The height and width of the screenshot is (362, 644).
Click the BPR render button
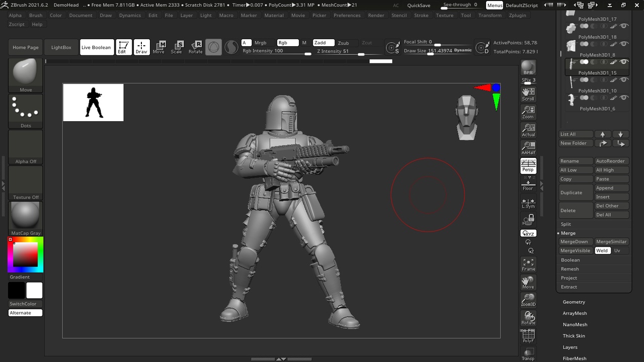click(528, 67)
